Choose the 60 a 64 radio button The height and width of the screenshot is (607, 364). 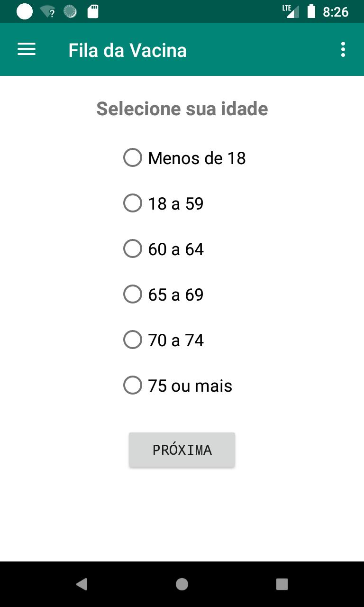point(163,249)
